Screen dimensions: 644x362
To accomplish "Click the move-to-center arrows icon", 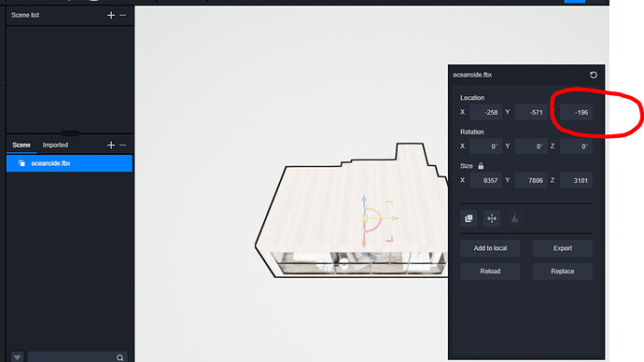I will click(492, 218).
